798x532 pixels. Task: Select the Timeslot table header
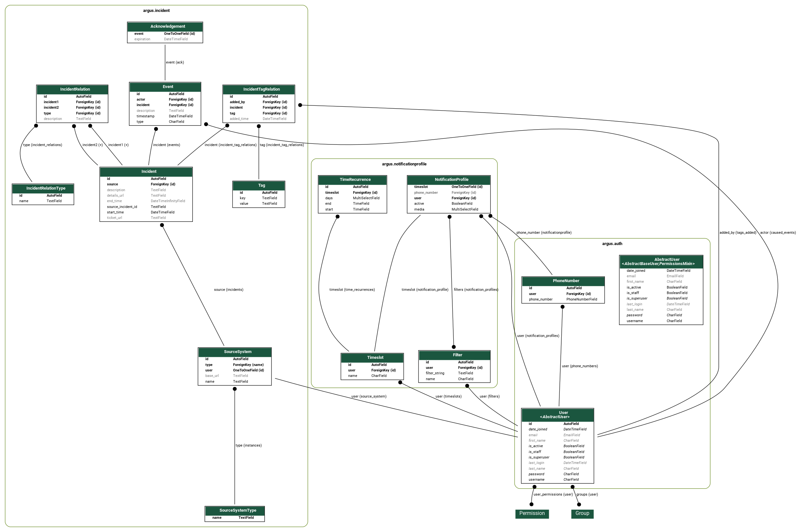(372, 358)
